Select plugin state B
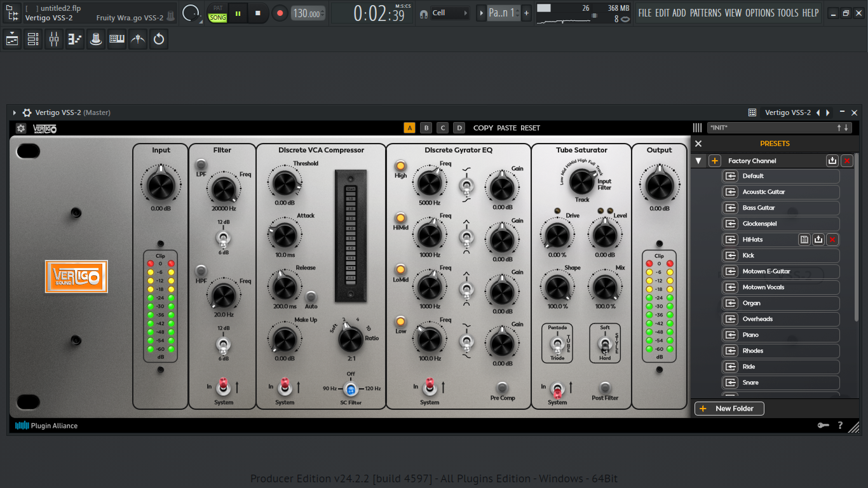This screenshot has height=488, width=868. click(426, 128)
